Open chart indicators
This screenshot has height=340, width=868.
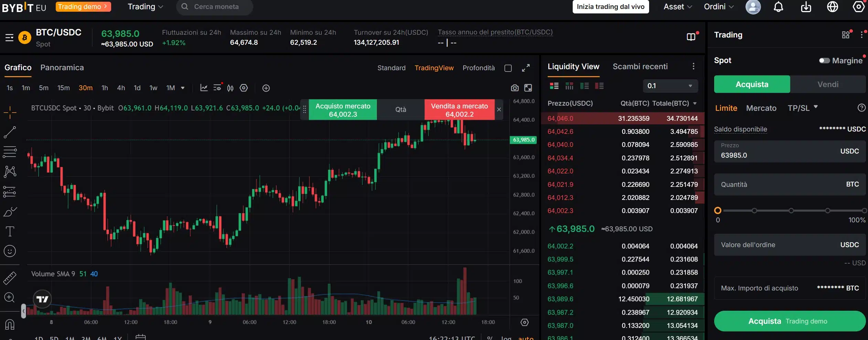click(204, 88)
